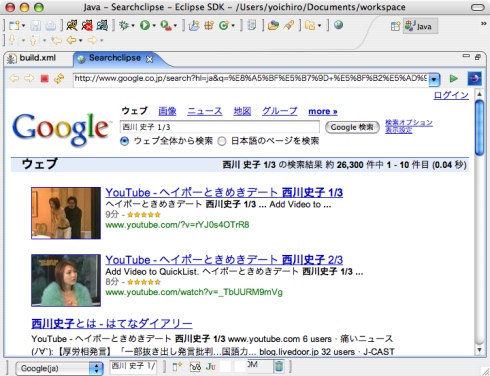The height and width of the screenshot is (376, 490).
Task: Open the web browser globe toolbar icon
Action: pyautogui.click(x=338, y=25)
